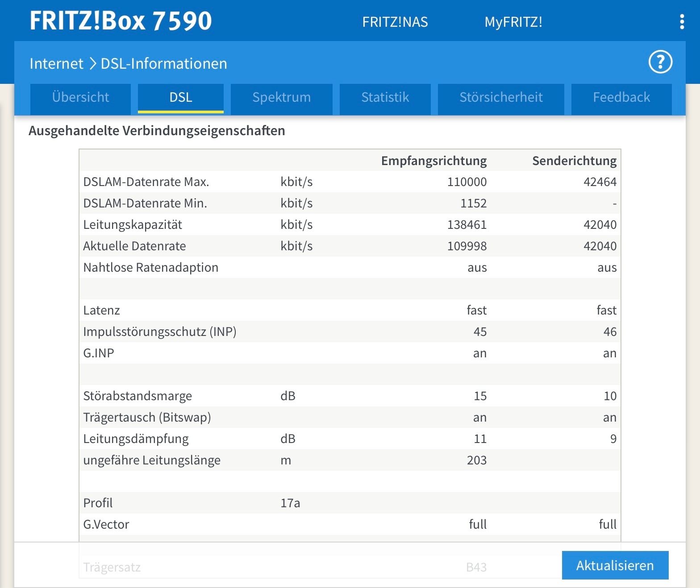This screenshot has height=588, width=700.
Task: Select the Aktuelle Datenrate row label
Action: coord(134,246)
